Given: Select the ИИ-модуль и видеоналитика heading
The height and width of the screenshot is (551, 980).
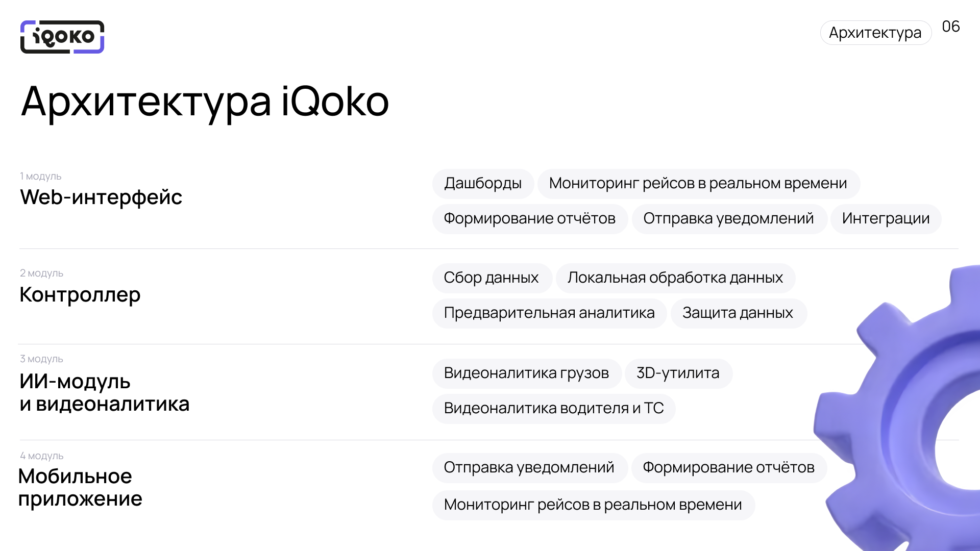Looking at the screenshot, I should point(104,392).
